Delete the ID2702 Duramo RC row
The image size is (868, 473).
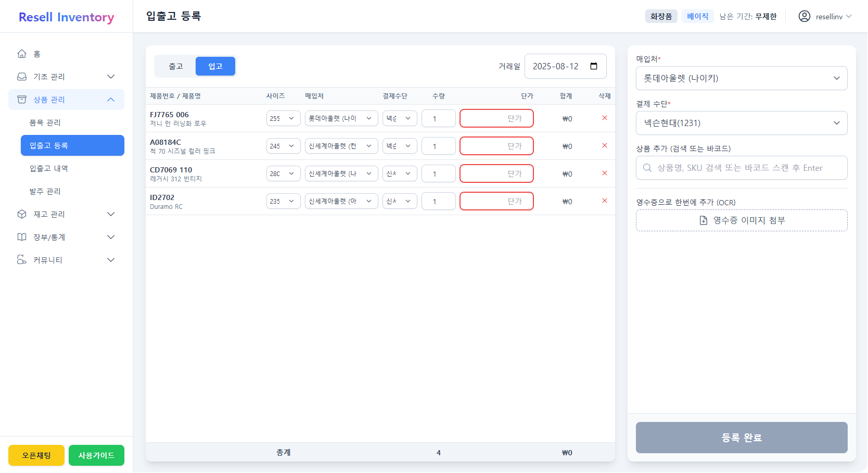pos(604,201)
